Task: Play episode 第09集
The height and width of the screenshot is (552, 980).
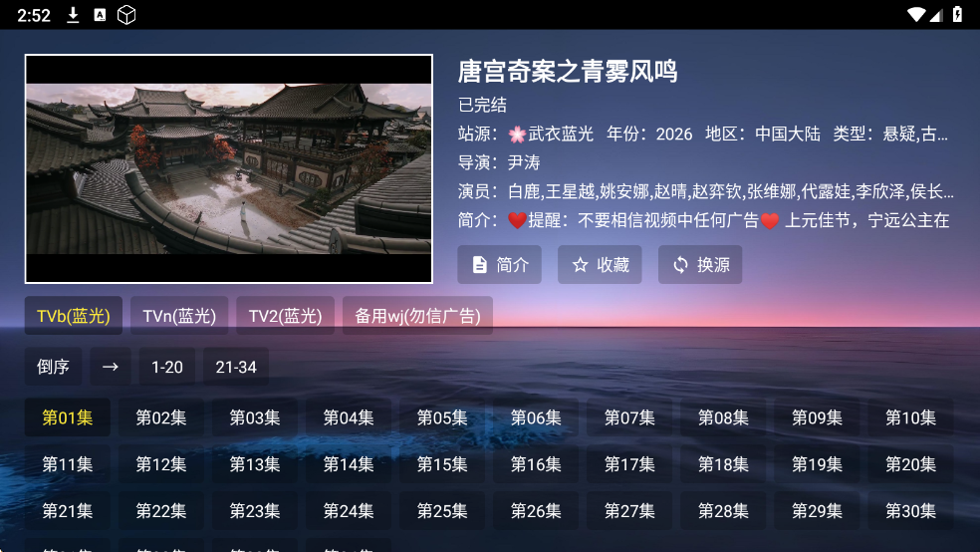Action: coord(818,416)
